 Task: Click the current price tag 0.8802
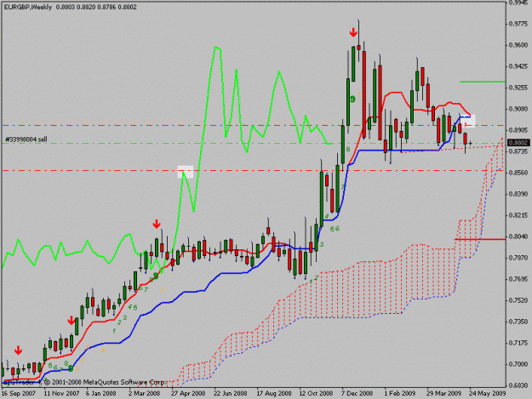click(518, 143)
